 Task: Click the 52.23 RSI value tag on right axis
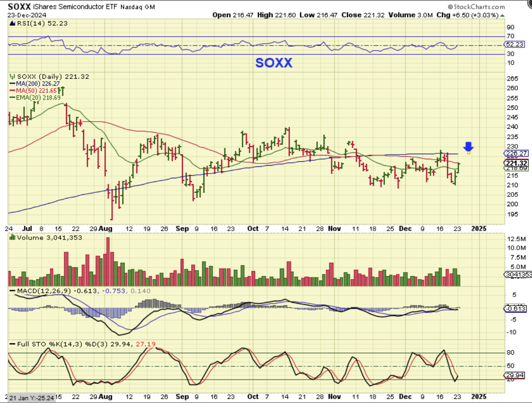(514, 44)
